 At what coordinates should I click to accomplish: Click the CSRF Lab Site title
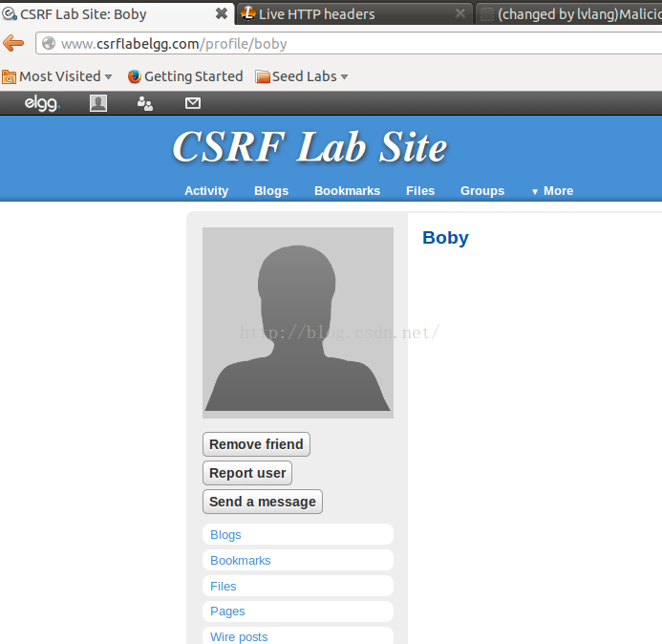coord(310,147)
